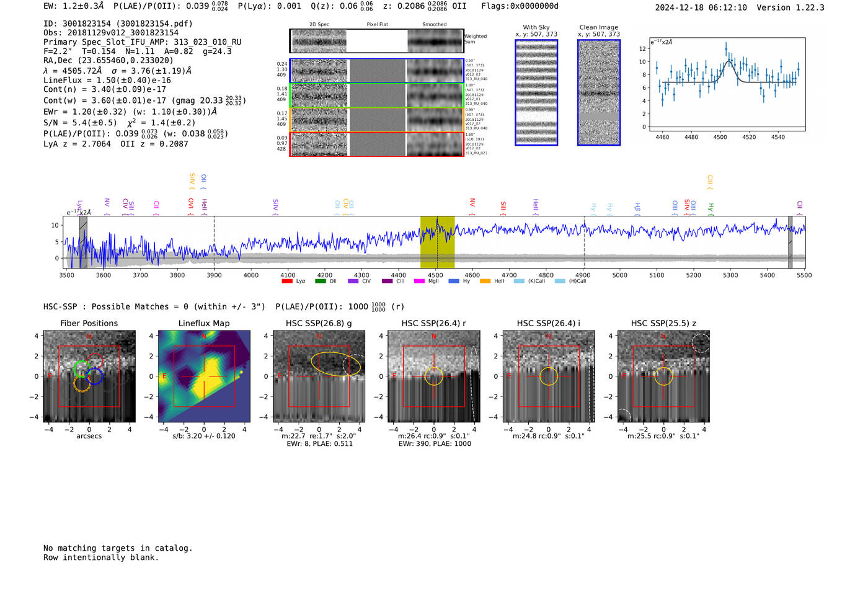Open the HSC SSP(26.8) g image
The width and height of the screenshot is (868, 591).
(x=319, y=376)
